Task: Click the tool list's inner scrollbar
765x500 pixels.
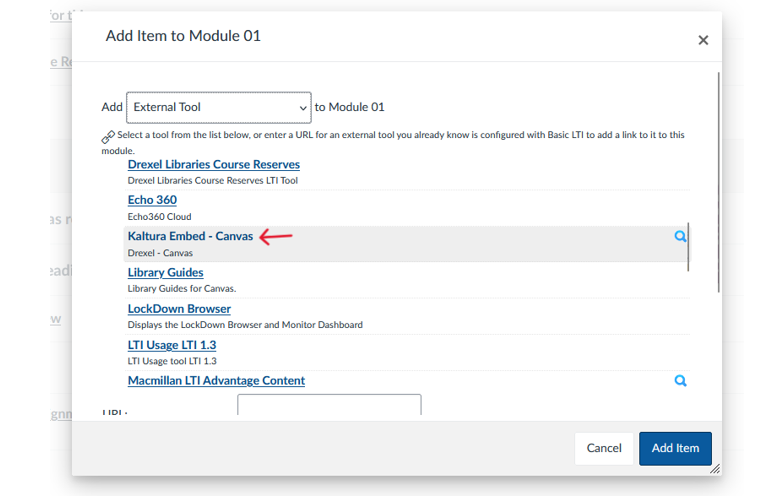Action: click(x=688, y=247)
